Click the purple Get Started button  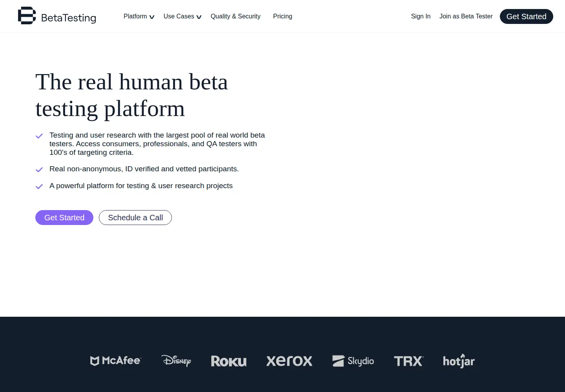pyautogui.click(x=64, y=218)
